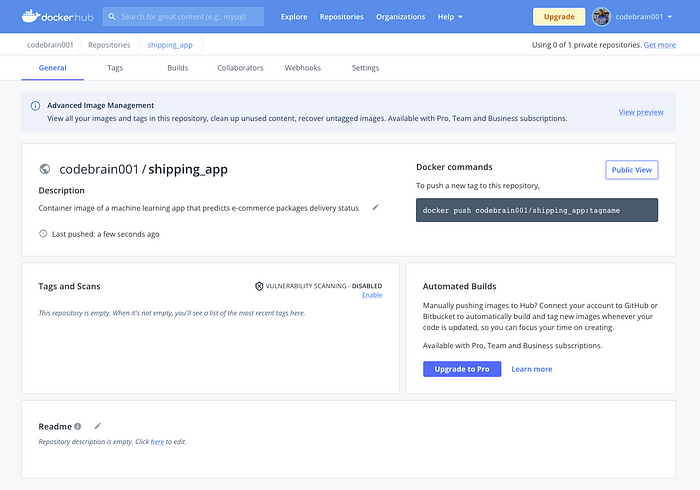
Task: Follow the View preview link
Action: tap(641, 112)
